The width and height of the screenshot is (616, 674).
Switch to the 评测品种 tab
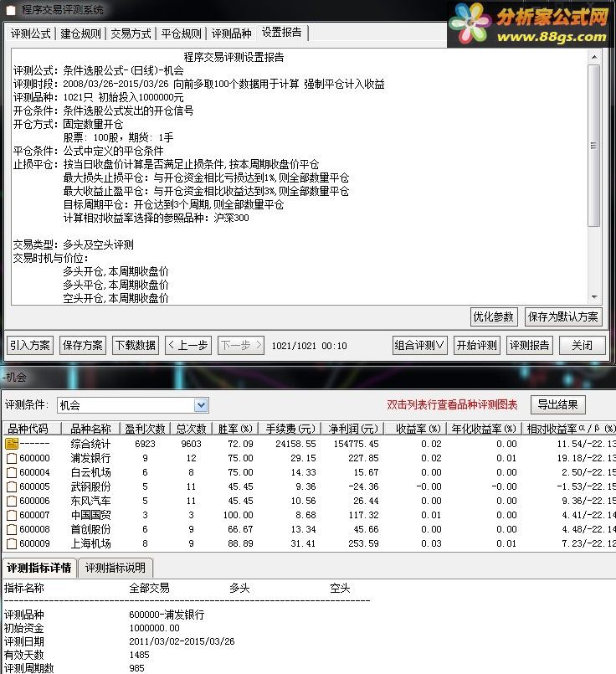click(x=232, y=33)
